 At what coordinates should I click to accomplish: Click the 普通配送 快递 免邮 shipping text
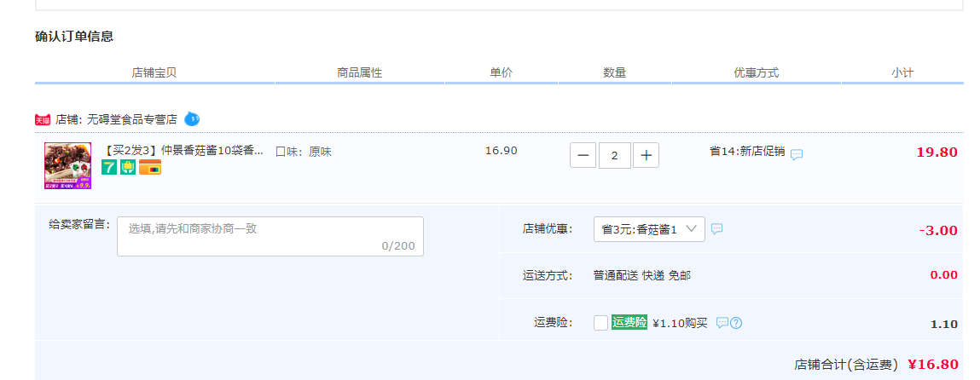coord(642,275)
